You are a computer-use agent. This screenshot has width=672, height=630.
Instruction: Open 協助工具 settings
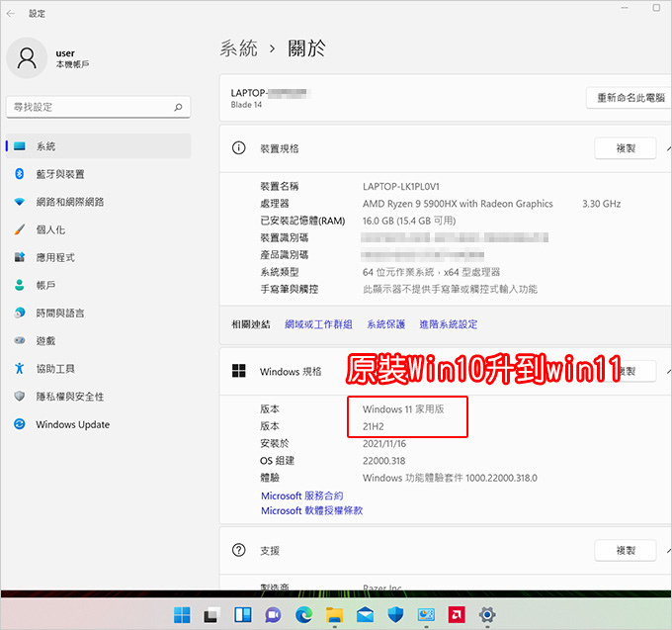[98, 369]
